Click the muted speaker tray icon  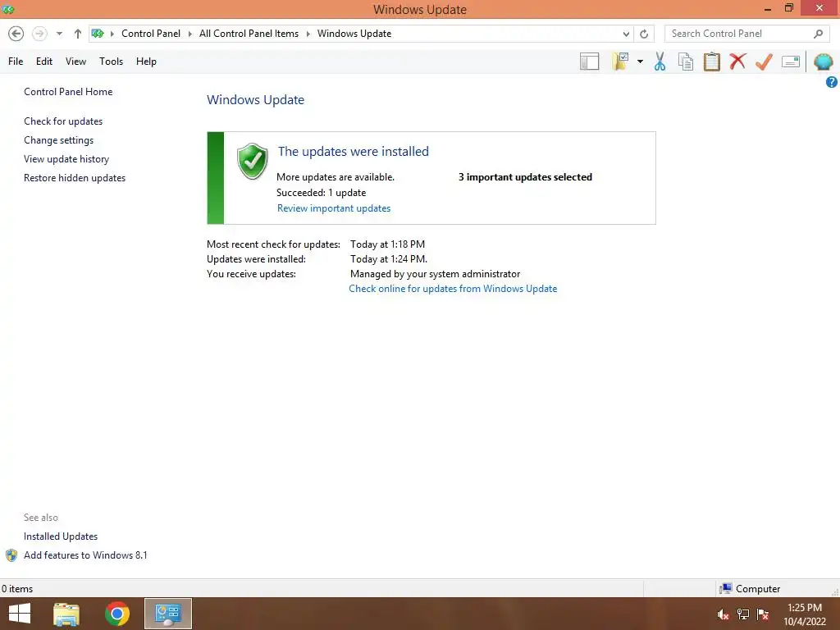tap(724, 614)
